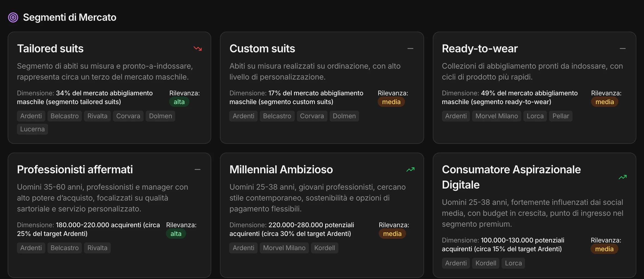Click the media relevance badge in Ready-to-wear

pos(605,102)
